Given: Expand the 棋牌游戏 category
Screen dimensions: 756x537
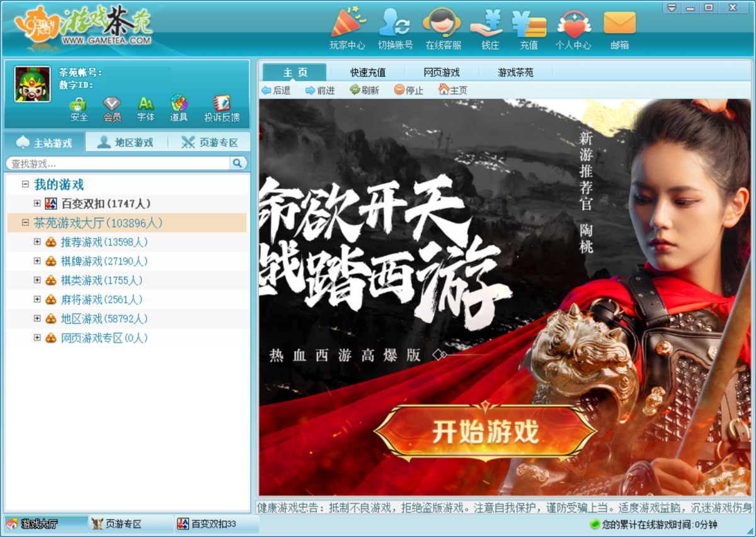Looking at the screenshot, I should coord(37,261).
